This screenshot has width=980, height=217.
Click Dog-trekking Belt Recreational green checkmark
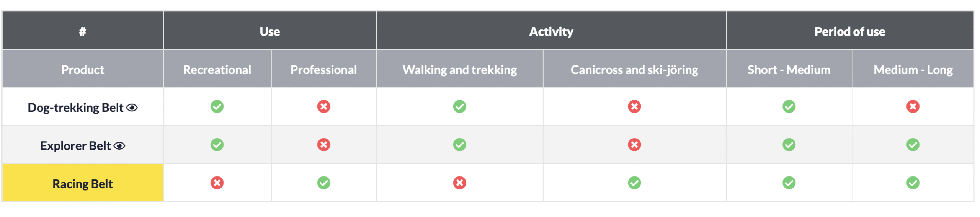217,107
